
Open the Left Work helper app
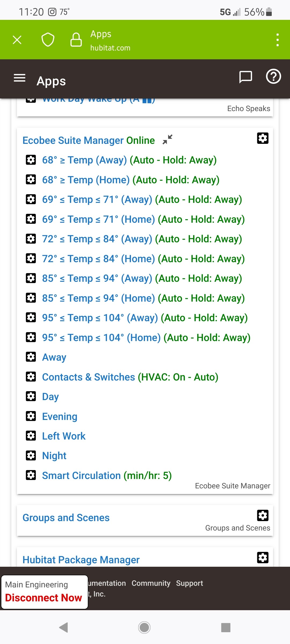pos(64,436)
